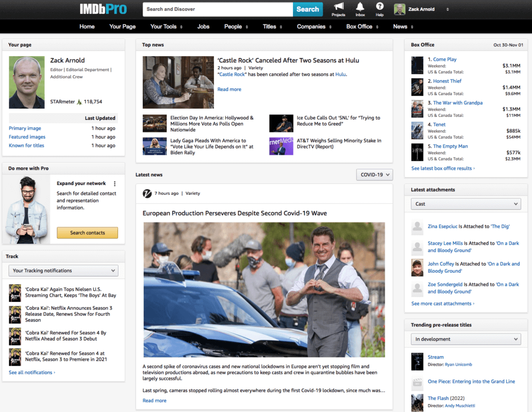Viewport: 532px width, 412px height.
Task: Open the Projects megaphone icon
Action: pos(338,6)
